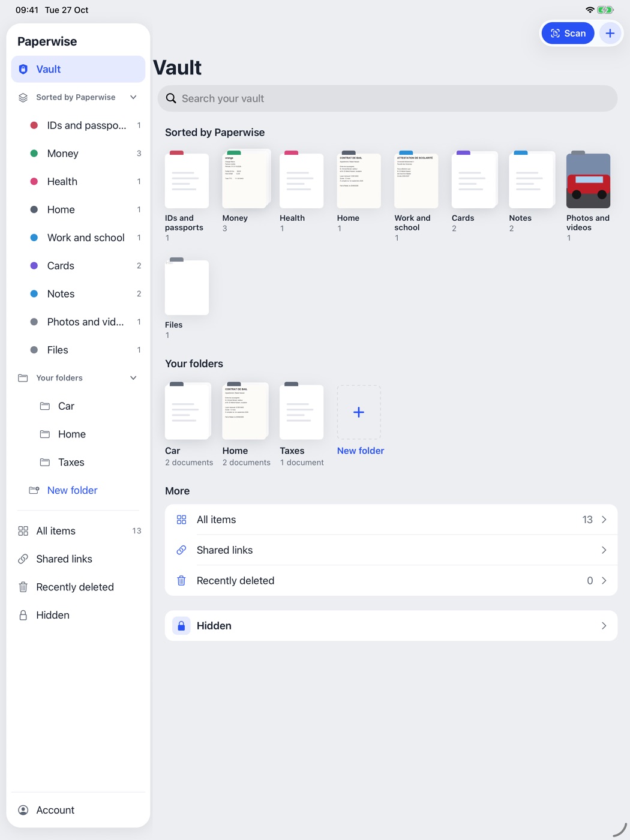Click the Taxes folder icon in sidebar
630x840 pixels.
tap(45, 462)
